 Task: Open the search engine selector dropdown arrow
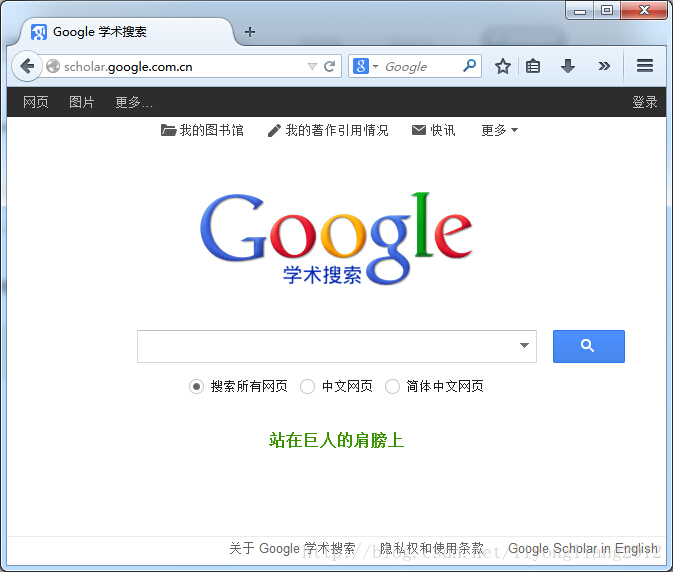(x=376, y=67)
